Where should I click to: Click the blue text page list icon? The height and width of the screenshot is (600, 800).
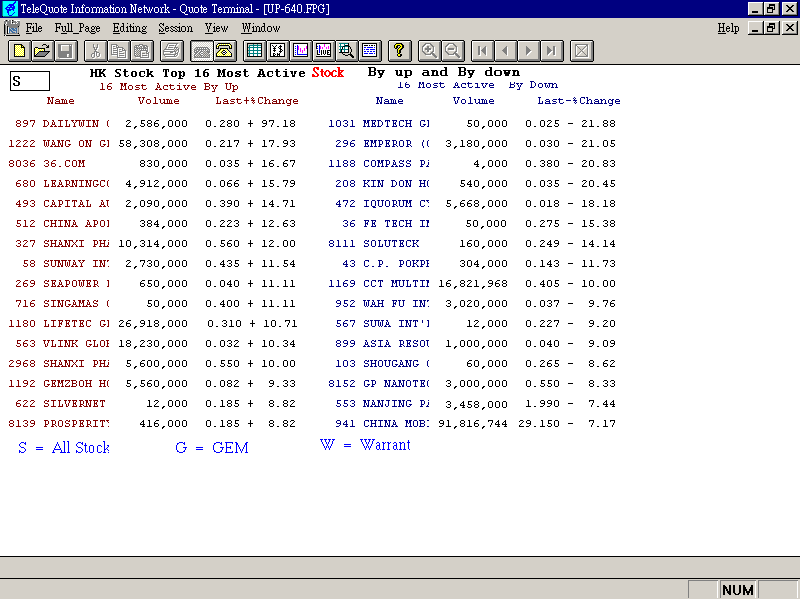[369, 51]
